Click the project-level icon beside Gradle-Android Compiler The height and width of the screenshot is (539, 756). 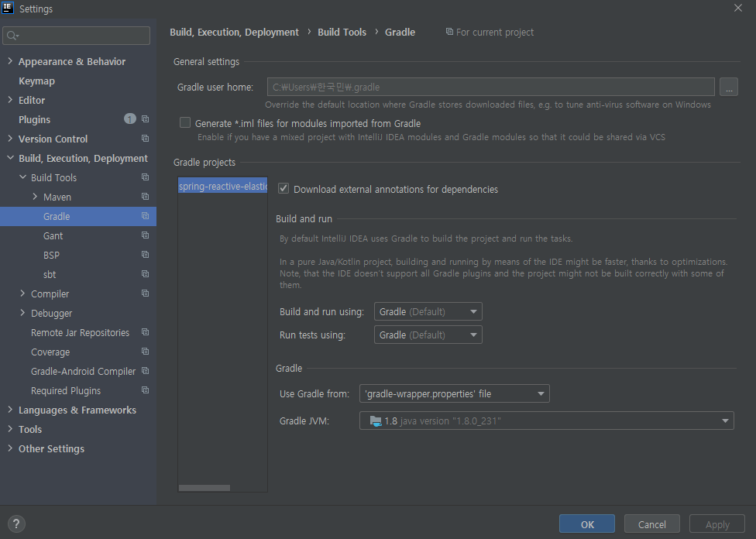(145, 370)
